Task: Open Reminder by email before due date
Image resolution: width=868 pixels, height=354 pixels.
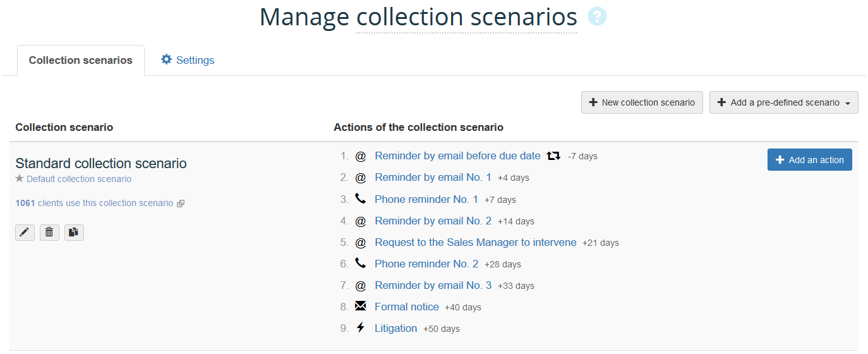Action: click(457, 156)
